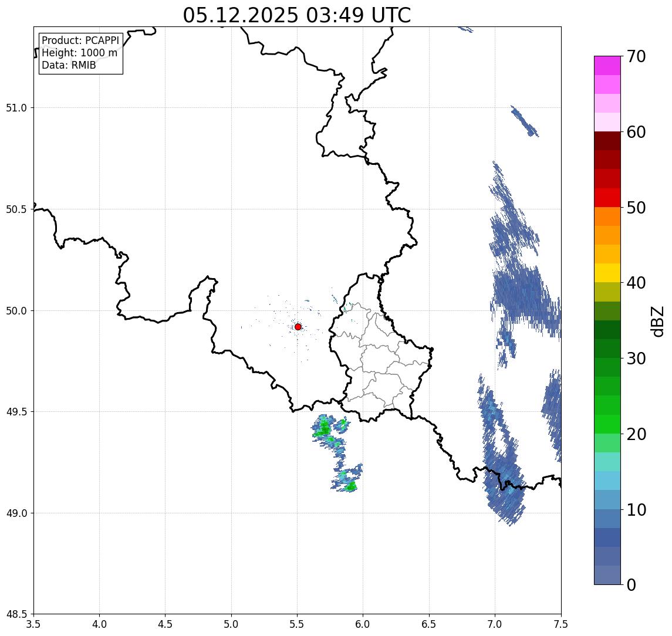Click the magenta top swatch of colorbar
The height and width of the screenshot is (636, 672).
point(607,66)
